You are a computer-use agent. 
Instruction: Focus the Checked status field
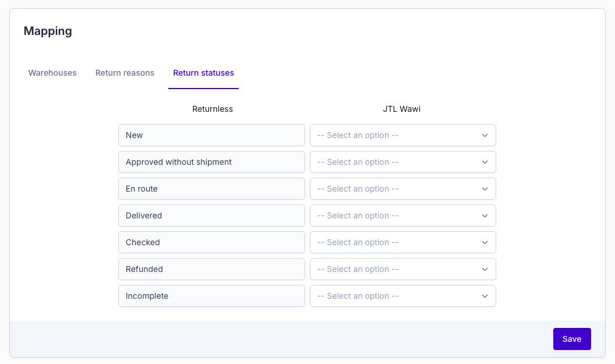211,242
